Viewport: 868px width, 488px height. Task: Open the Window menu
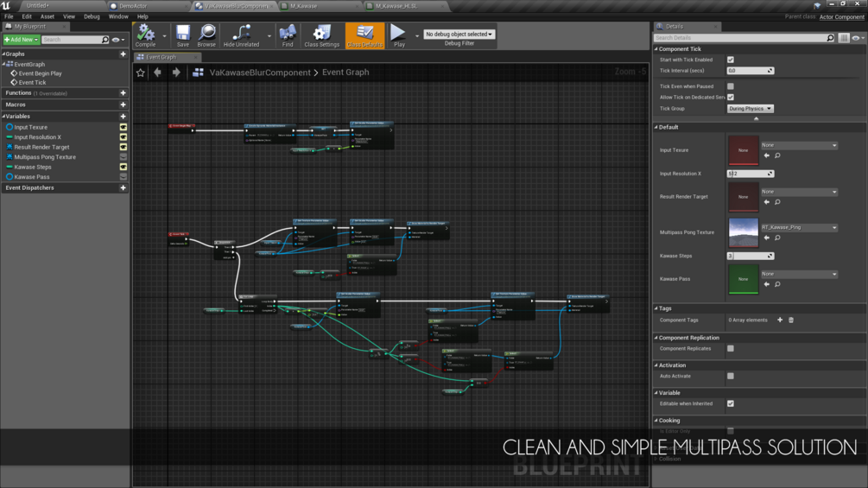118,16
